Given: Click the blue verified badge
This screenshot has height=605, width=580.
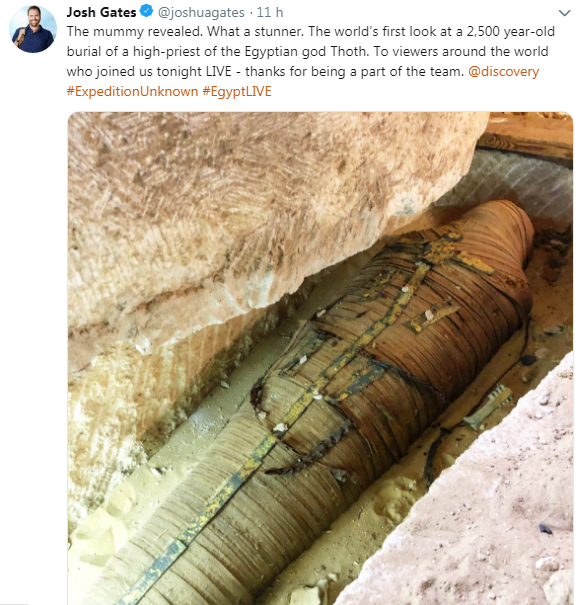Looking at the screenshot, I should [x=147, y=12].
